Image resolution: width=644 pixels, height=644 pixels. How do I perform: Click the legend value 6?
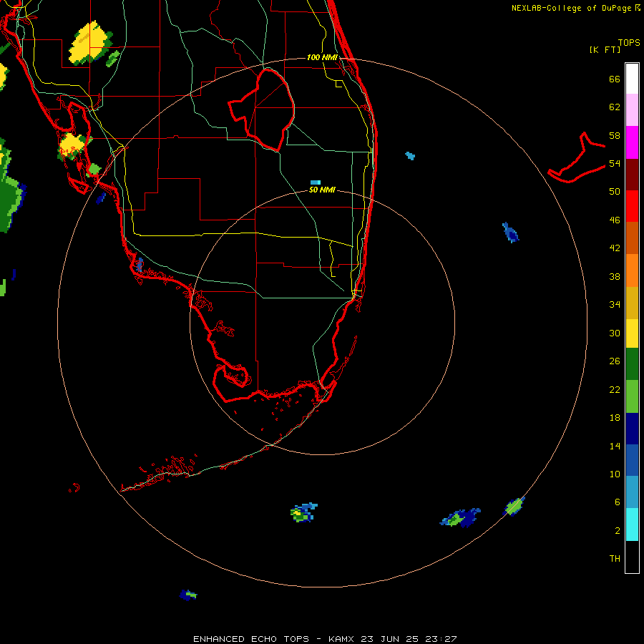(617, 502)
